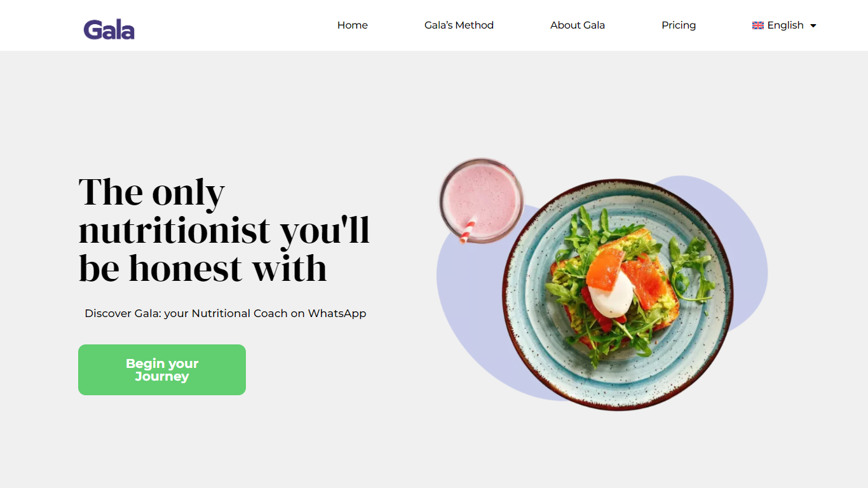This screenshot has height=488, width=868.
Task: Click the UK flag icon beside English
Action: (757, 25)
